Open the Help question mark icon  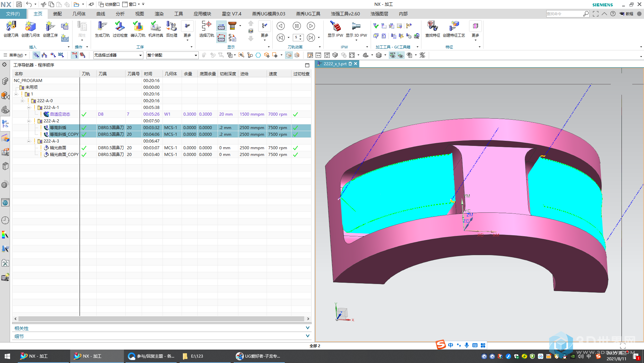click(x=613, y=14)
